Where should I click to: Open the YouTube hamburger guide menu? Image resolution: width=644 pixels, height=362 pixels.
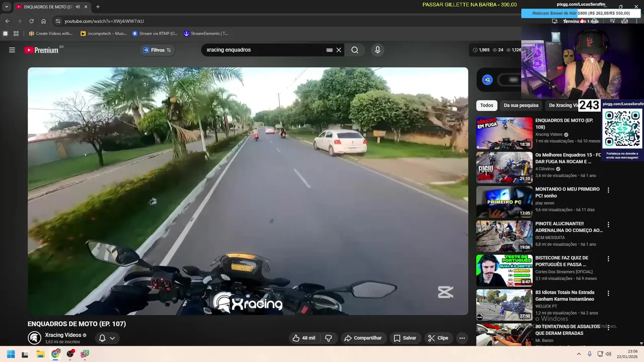pyautogui.click(x=12, y=50)
